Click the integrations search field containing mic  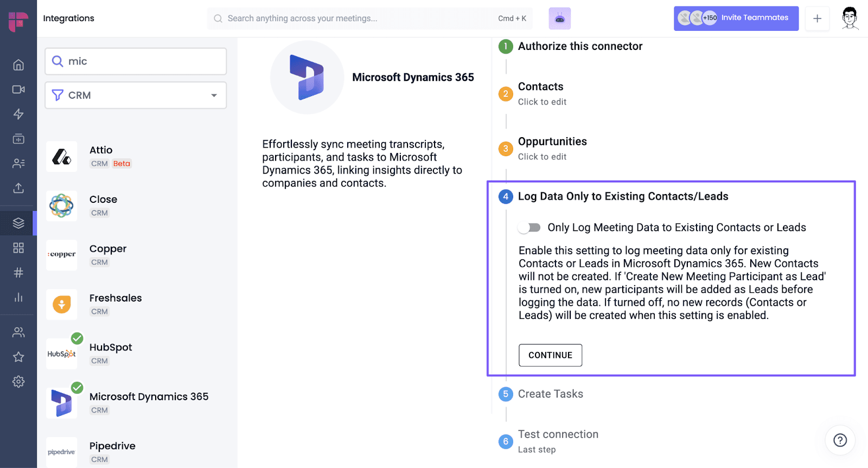pyautogui.click(x=136, y=61)
